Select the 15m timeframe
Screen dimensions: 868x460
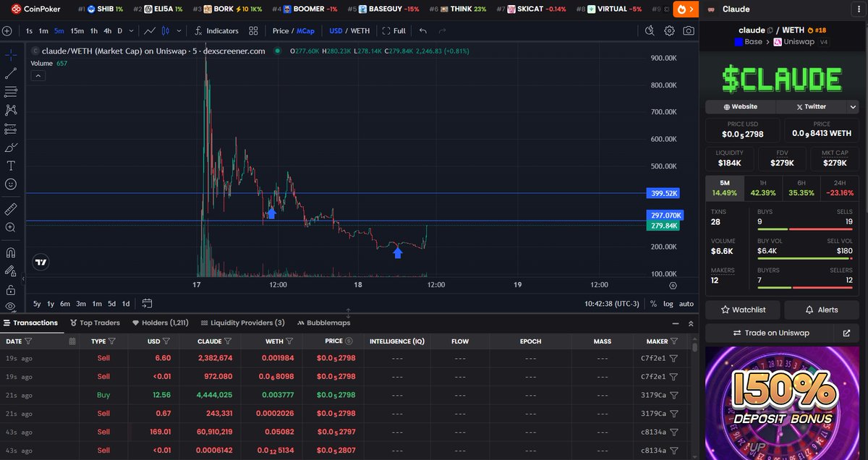(x=77, y=31)
